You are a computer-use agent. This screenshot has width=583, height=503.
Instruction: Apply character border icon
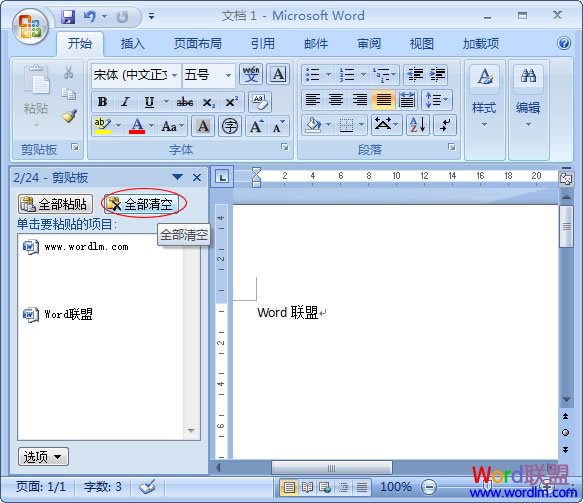click(x=278, y=74)
